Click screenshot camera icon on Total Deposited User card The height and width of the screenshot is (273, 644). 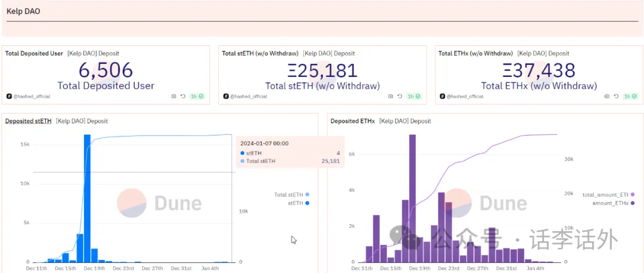tap(174, 96)
